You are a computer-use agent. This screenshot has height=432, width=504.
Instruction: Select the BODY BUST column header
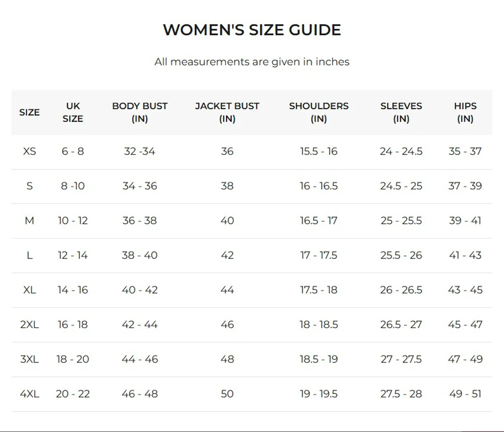(140, 112)
